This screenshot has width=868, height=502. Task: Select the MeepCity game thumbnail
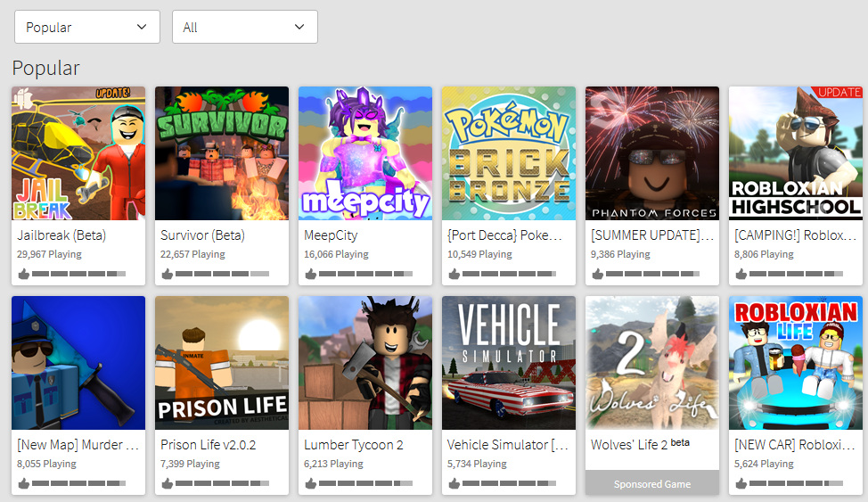pyautogui.click(x=365, y=153)
